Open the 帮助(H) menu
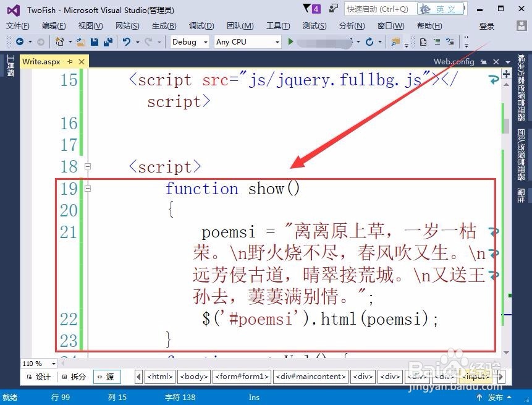Image resolution: width=532 pixels, height=405 pixels. pyautogui.click(x=429, y=26)
